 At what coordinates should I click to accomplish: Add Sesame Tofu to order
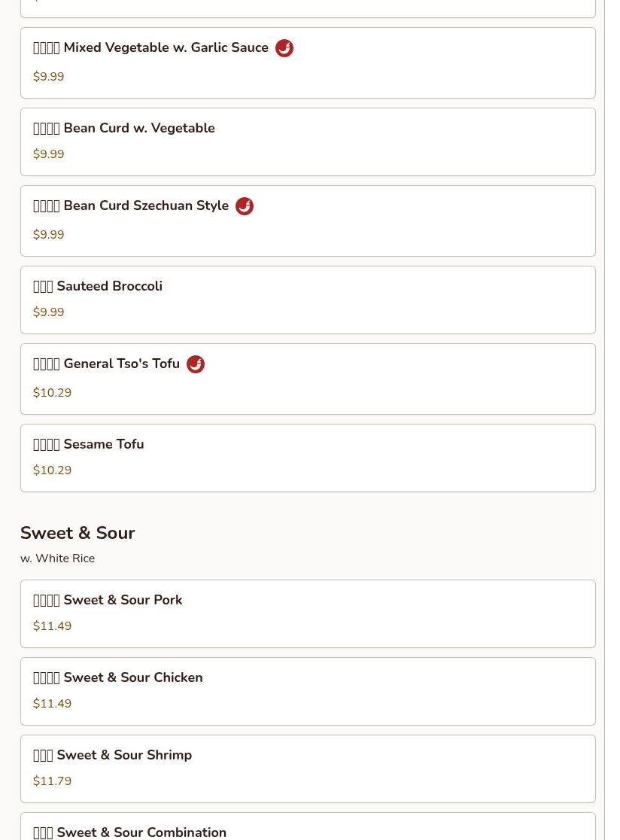pyautogui.click(x=308, y=458)
